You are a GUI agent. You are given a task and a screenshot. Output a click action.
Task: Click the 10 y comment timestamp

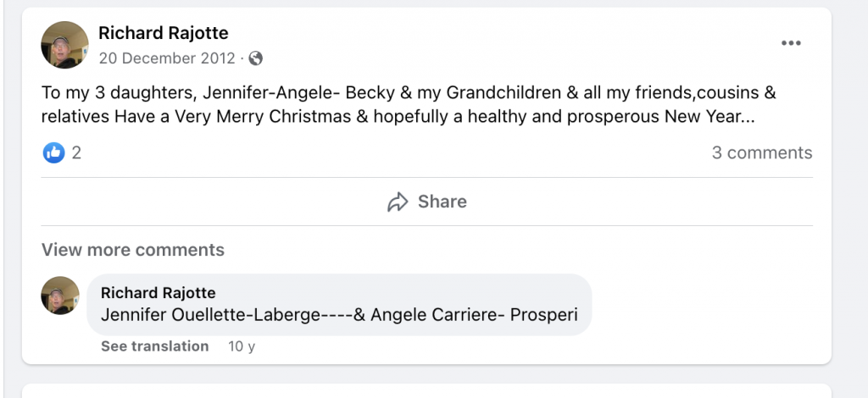[x=242, y=345]
